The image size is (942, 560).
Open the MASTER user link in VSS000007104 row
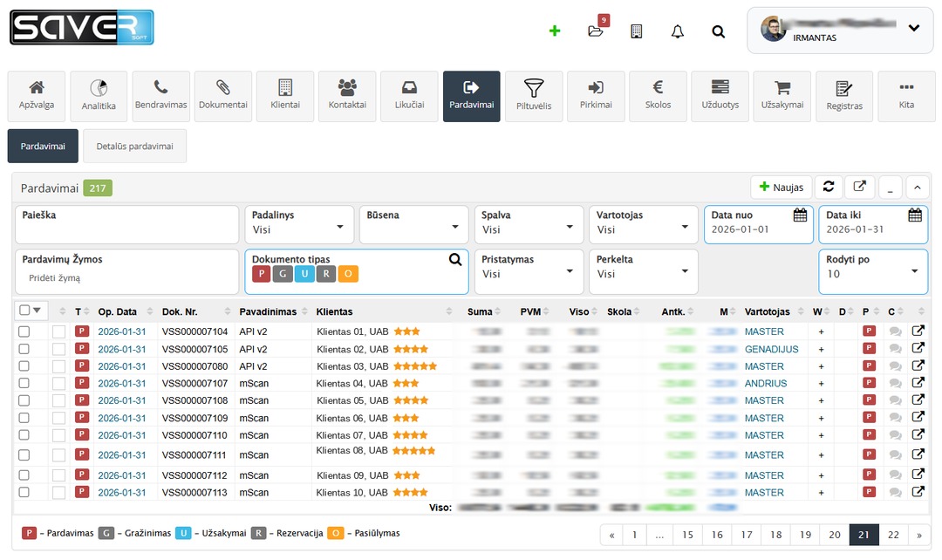tap(764, 331)
